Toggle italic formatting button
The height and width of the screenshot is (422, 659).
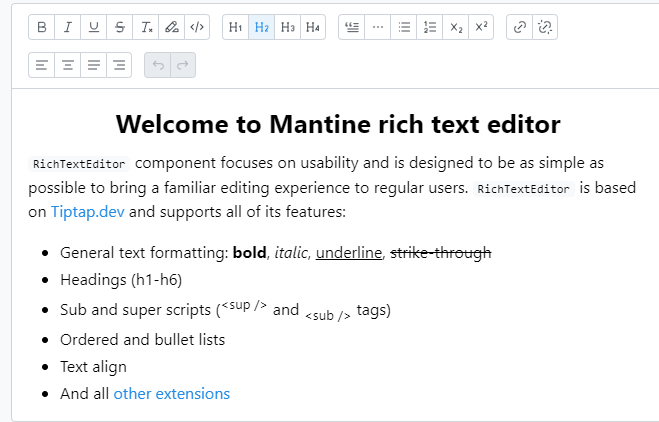(67, 27)
